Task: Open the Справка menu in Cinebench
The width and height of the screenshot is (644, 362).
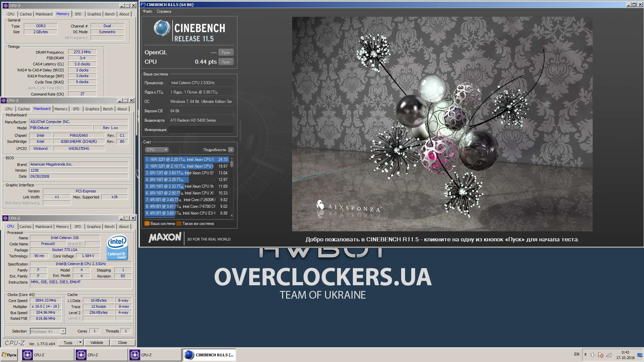Action: pos(164,11)
